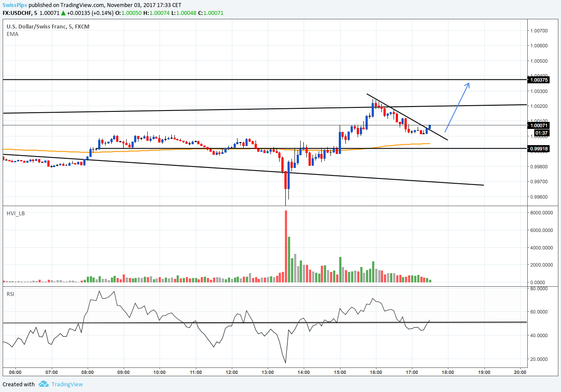This screenshot has height=392, width=561.
Task: Click the TradingView logo icon at bottom
Action: point(43,384)
